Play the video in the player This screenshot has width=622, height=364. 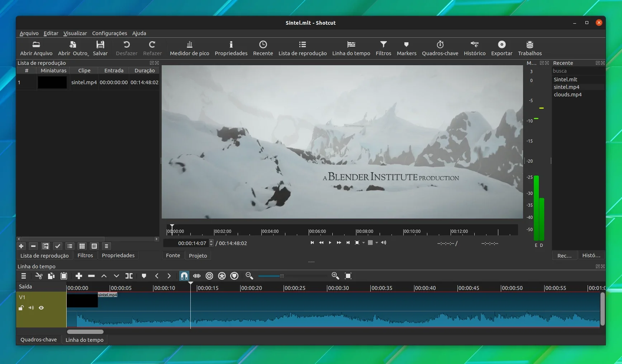[x=330, y=243]
